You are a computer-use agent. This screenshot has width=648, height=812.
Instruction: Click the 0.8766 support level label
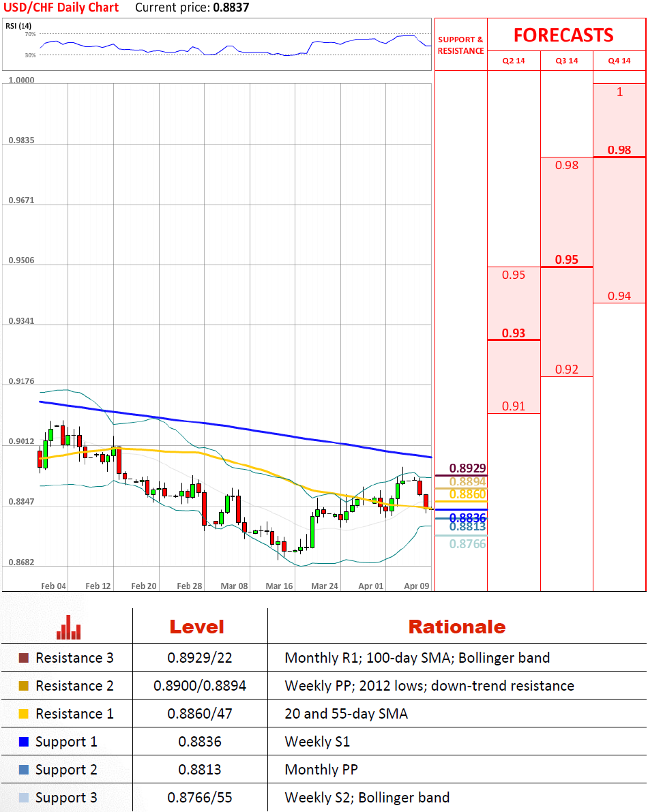[x=467, y=544]
